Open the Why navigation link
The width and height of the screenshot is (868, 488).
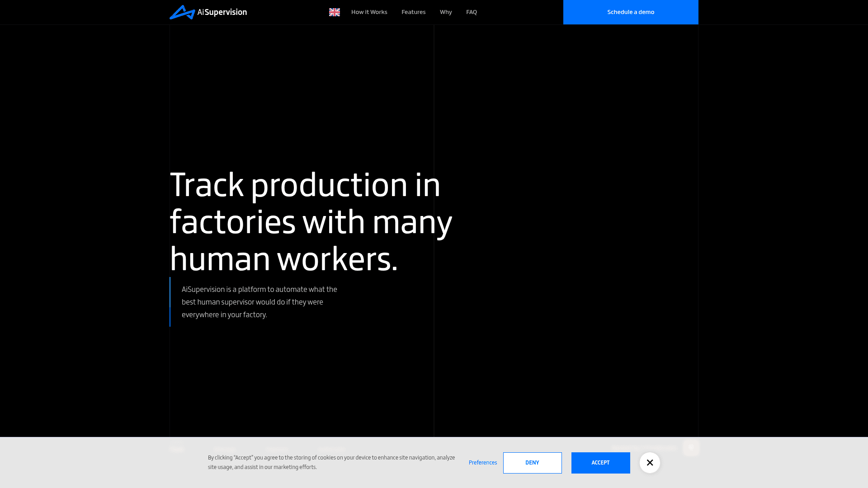coord(446,12)
